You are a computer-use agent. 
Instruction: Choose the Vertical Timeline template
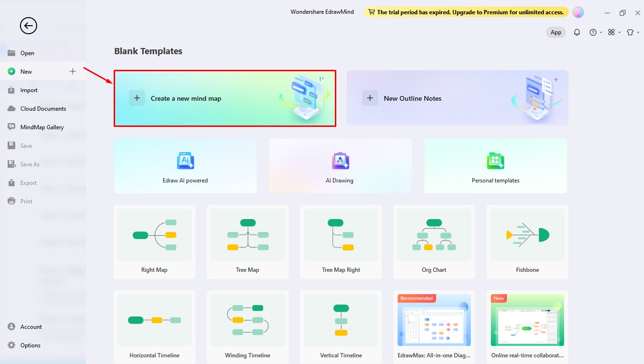click(341, 327)
